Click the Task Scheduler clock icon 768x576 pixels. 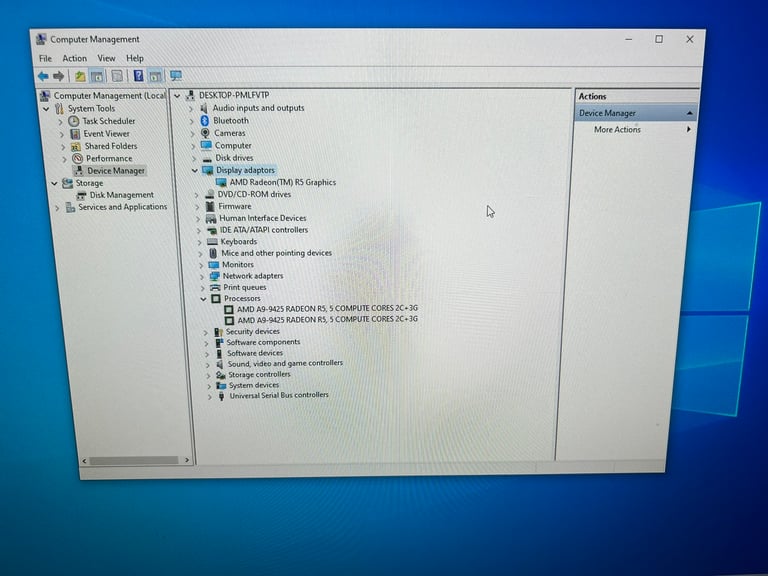click(74, 121)
